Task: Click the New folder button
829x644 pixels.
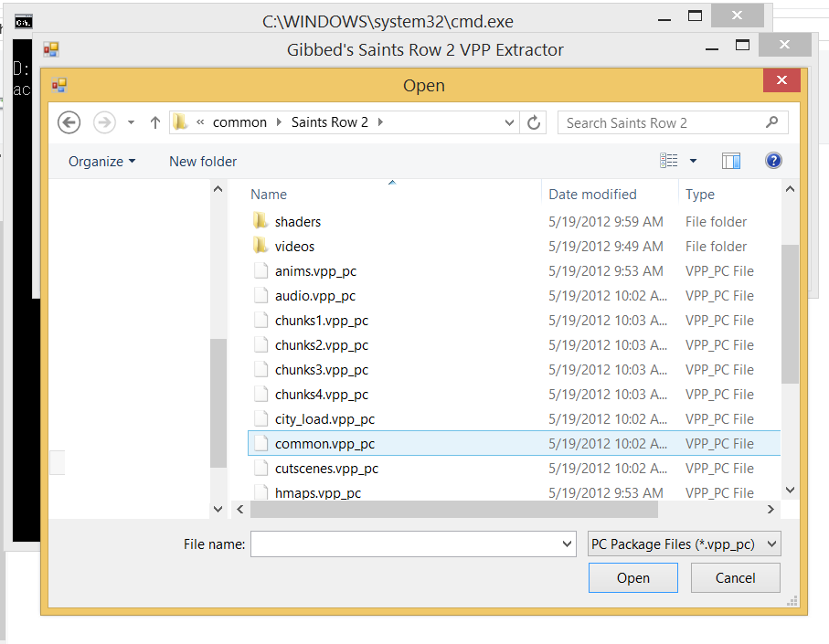Action: 203,161
